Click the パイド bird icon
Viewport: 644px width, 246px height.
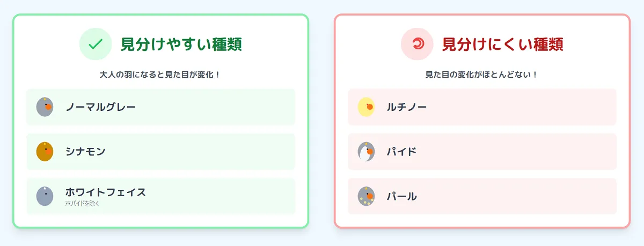point(366,152)
